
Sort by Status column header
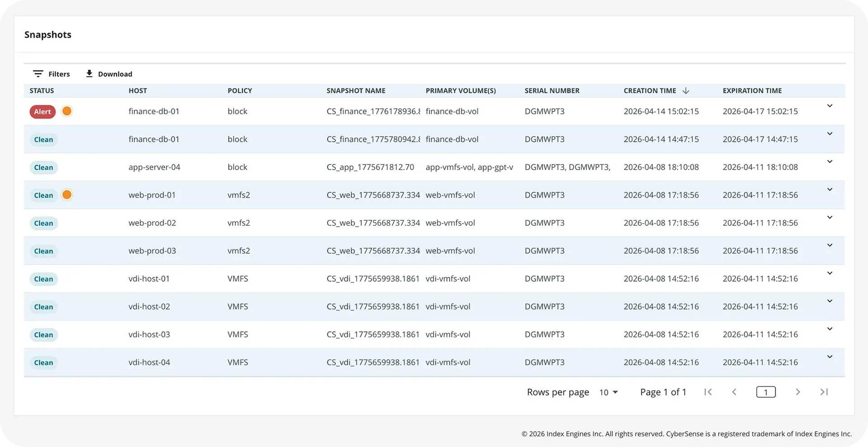42,90
